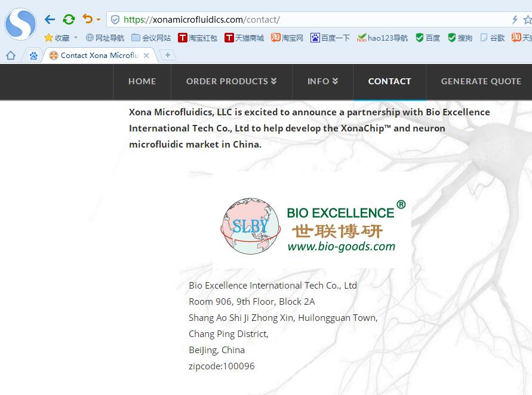Image resolution: width=532 pixels, height=395 pixels.
Task: Close the Contact Xona Microfluidics tab
Action: [x=146, y=56]
